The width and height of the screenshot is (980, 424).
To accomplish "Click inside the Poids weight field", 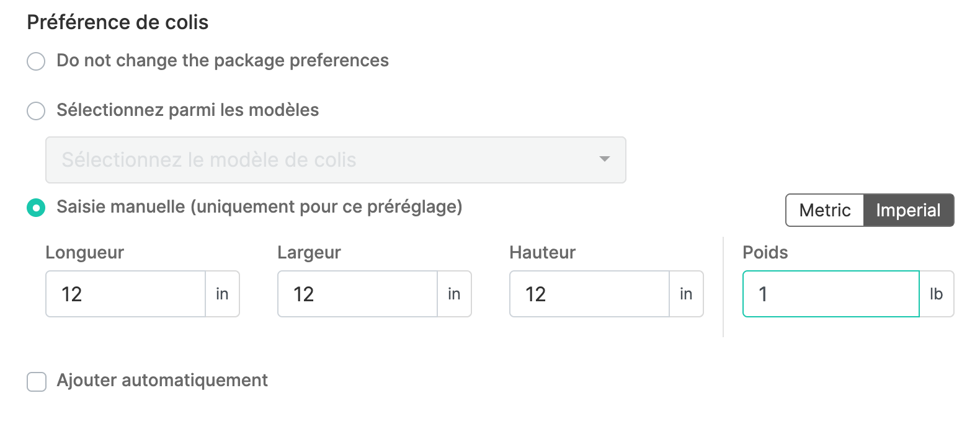I will [831, 294].
